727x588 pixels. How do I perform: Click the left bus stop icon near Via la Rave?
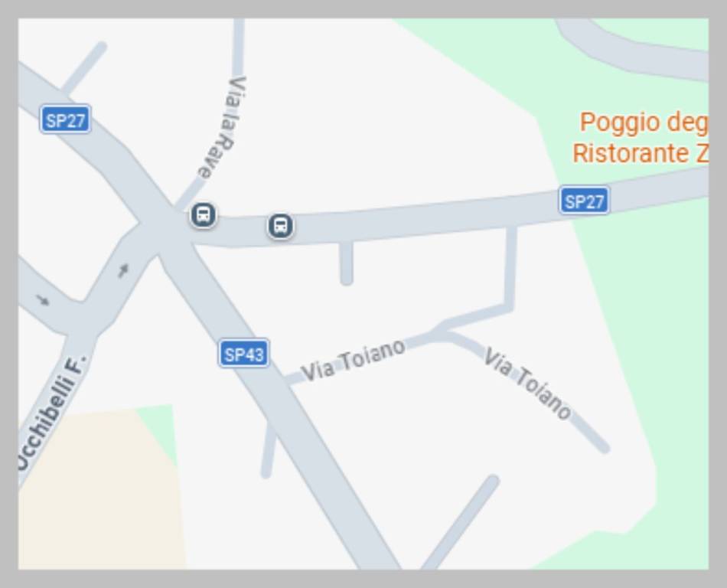[203, 214]
